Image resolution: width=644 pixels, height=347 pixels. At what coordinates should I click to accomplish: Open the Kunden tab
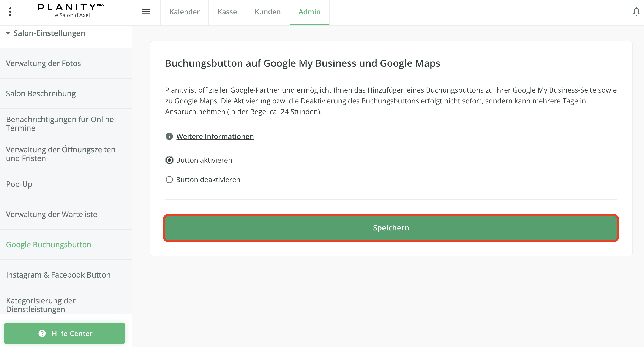pyautogui.click(x=267, y=12)
